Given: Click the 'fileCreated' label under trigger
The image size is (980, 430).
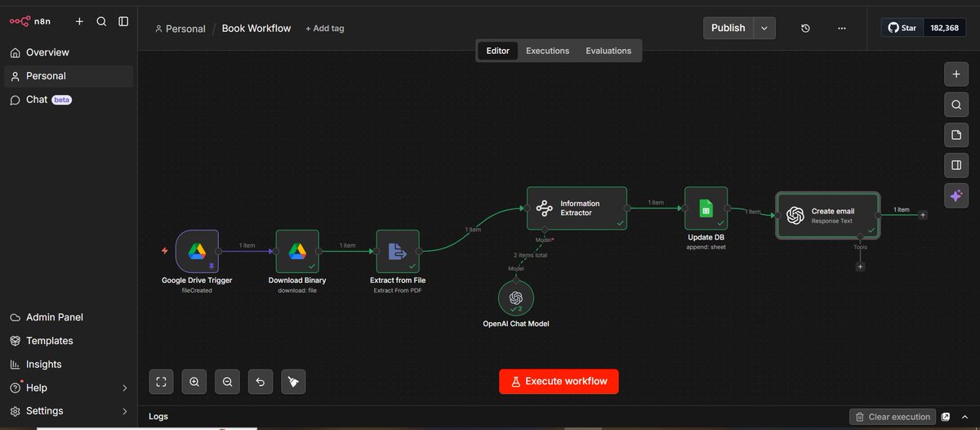Looking at the screenshot, I should click(x=197, y=290).
